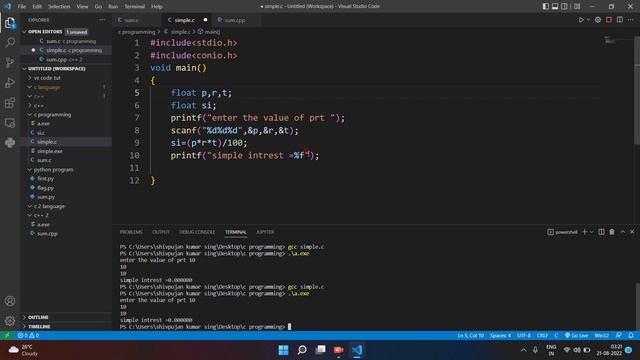Switch to the Problems panel tab
This screenshot has height=360, width=640.
coord(131,232)
